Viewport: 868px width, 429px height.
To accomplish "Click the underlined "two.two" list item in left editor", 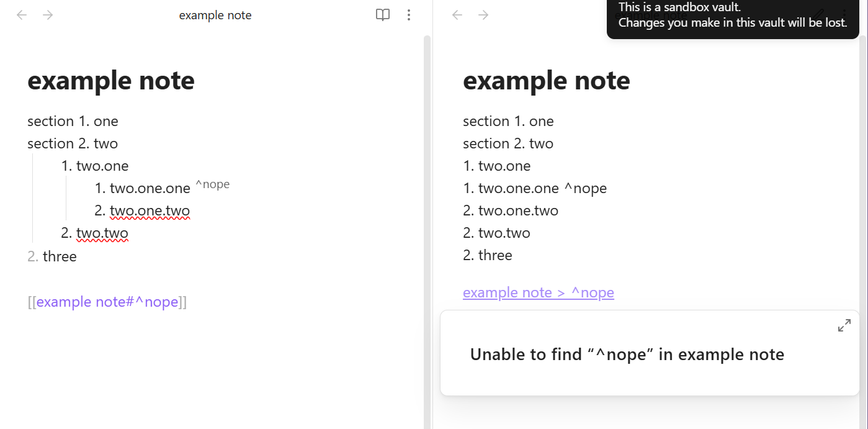I will click(102, 233).
